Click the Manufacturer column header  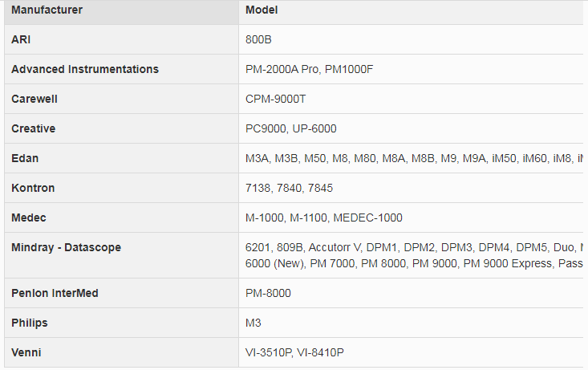click(x=47, y=10)
